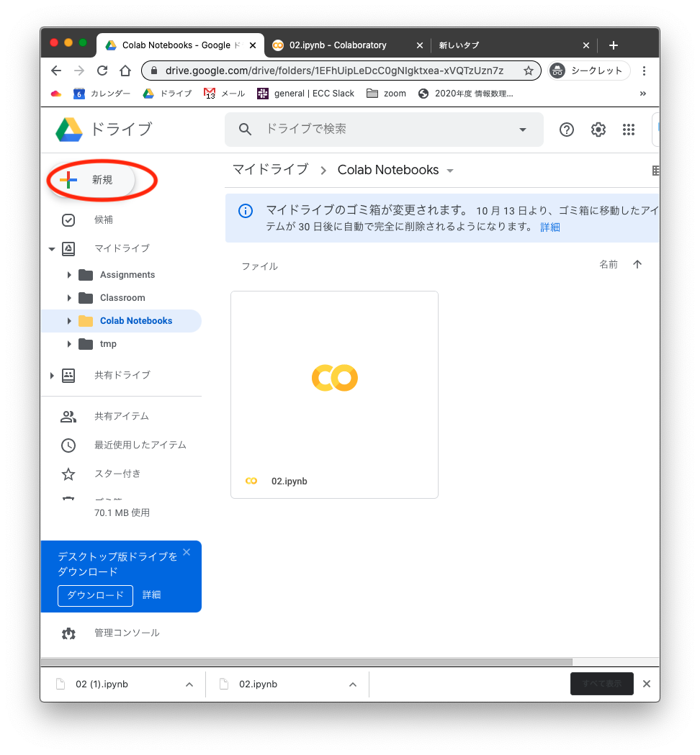The width and height of the screenshot is (700, 755).
Task: Click the browser home icon
Action: [125, 71]
